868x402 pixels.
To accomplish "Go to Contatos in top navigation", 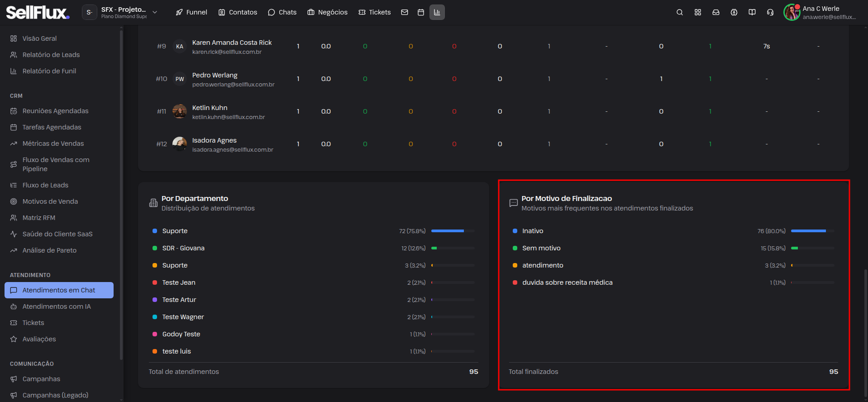I will pos(238,12).
